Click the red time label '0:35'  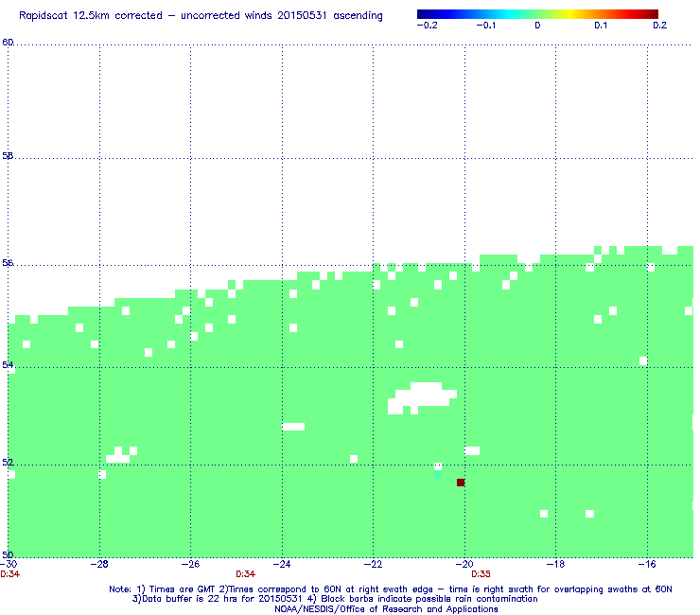point(481,574)
